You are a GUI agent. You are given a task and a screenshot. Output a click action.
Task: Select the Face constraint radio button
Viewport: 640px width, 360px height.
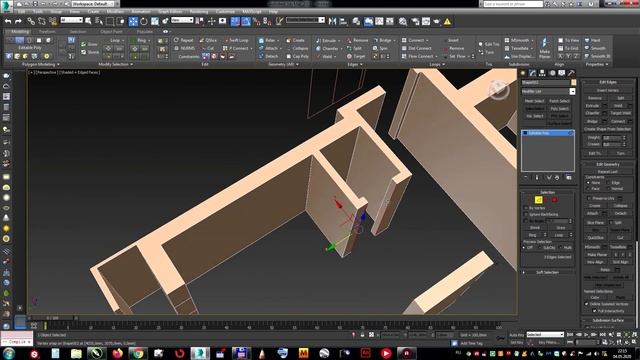[588, 189]
